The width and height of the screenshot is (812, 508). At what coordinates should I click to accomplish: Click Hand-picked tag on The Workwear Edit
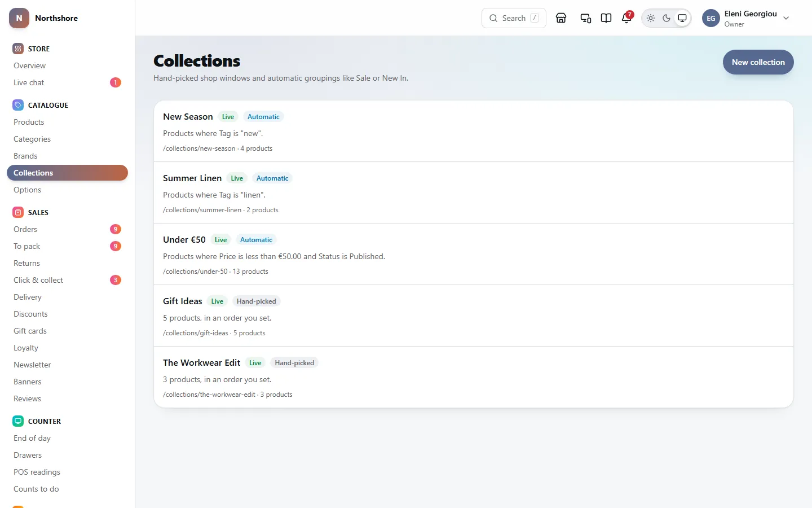(x=294, y=363)
